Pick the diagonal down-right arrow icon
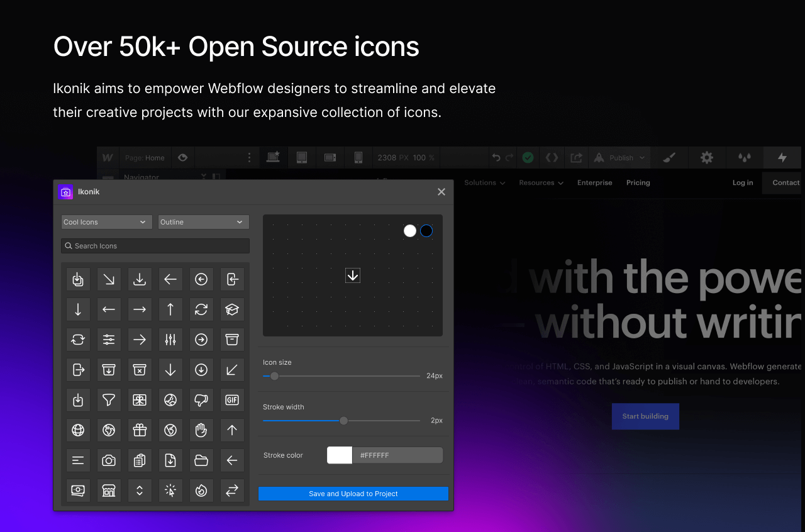Screen dimensions: 805x532 (109, 279)
